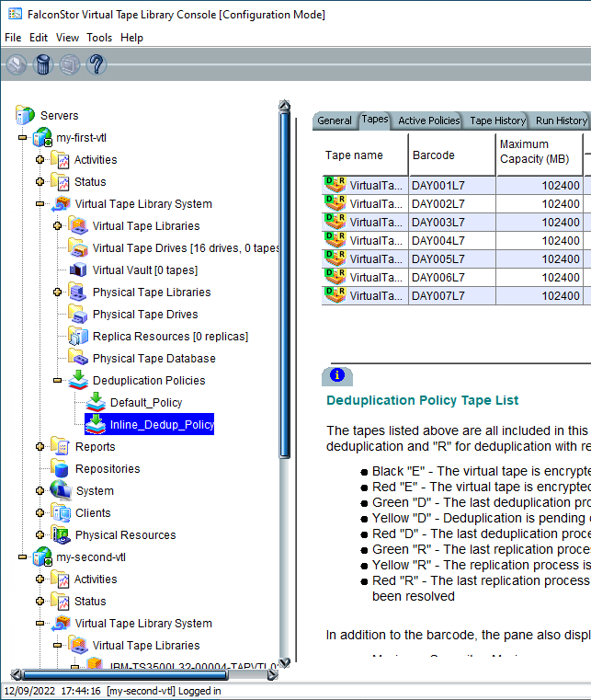Click the tree panel scroll up arrow
Viewport: 591px width, 700px height.
[285, 106]
